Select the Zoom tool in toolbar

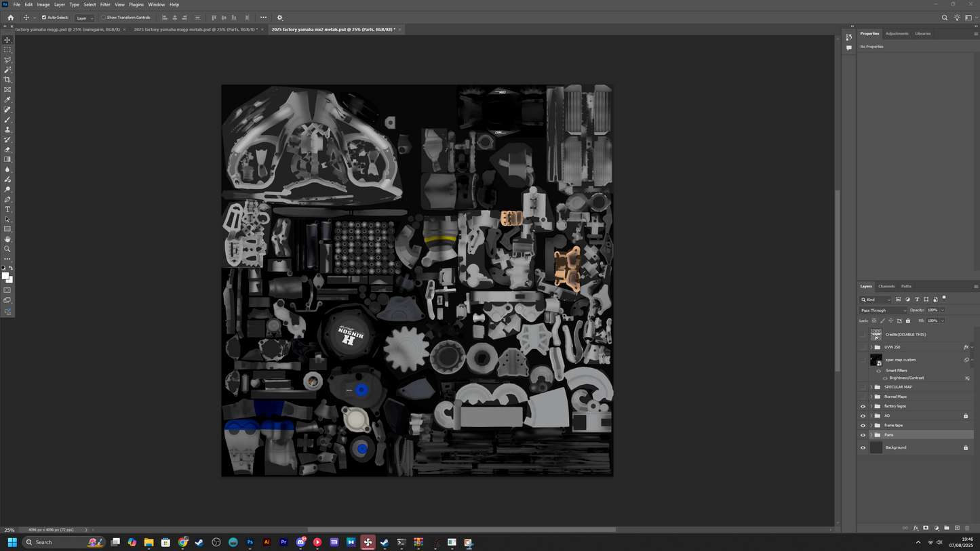coord(7,249)
